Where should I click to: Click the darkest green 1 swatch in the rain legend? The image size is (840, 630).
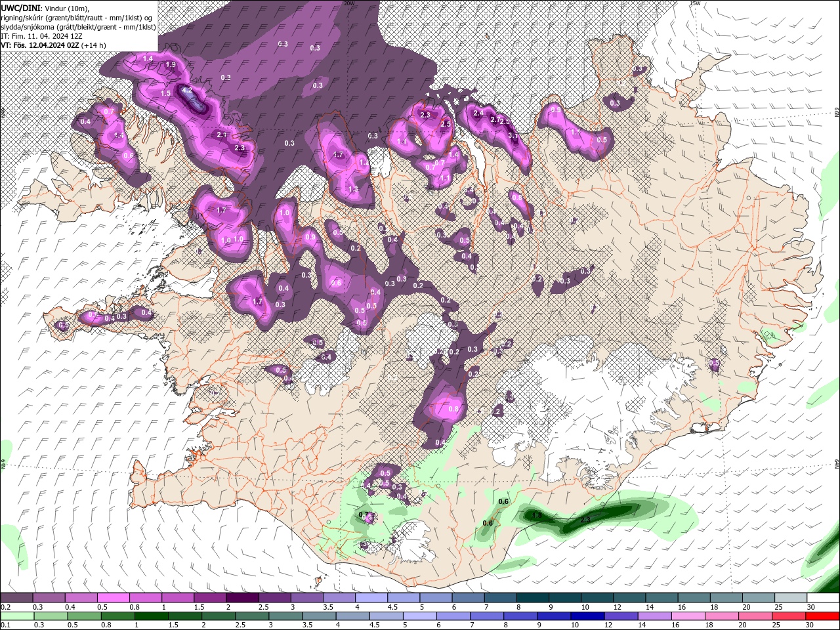coord(151,616)
